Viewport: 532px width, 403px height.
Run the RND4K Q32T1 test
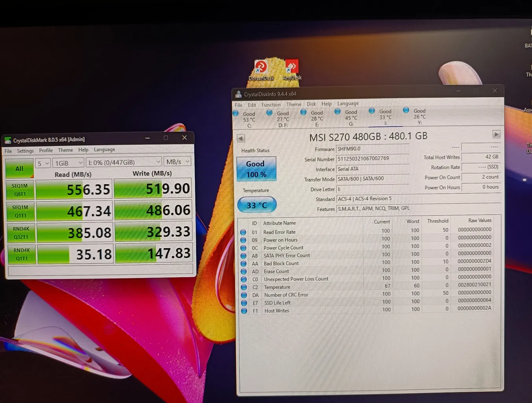(21, 233)
